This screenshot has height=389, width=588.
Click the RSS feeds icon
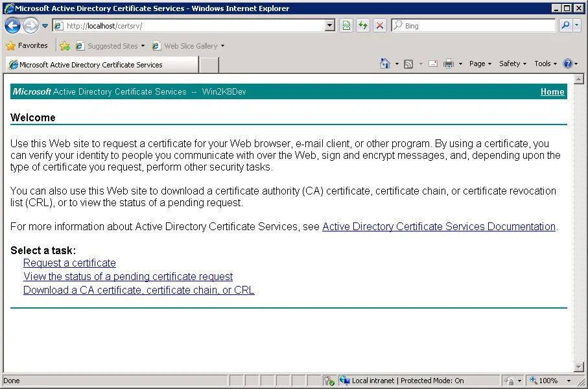[408, 64]
